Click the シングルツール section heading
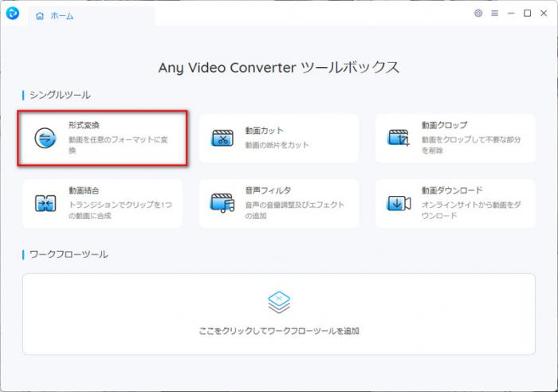 [x=60, y=95]
